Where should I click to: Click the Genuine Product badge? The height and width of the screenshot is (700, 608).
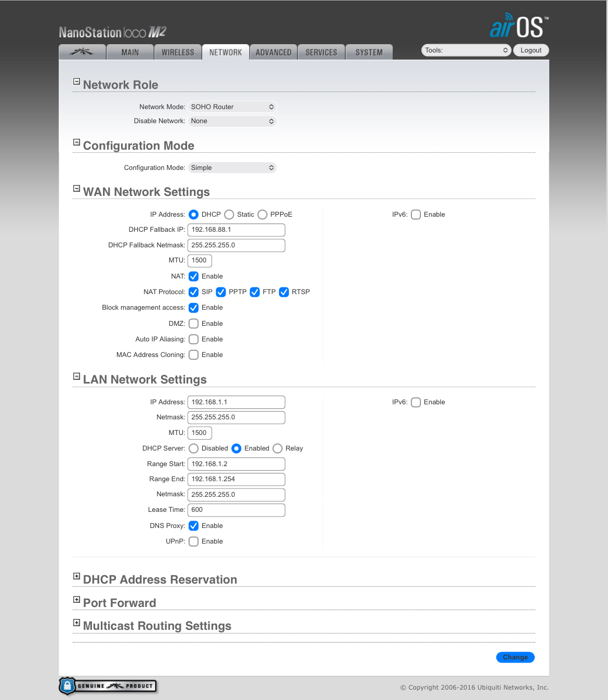(x=108, y=686)
